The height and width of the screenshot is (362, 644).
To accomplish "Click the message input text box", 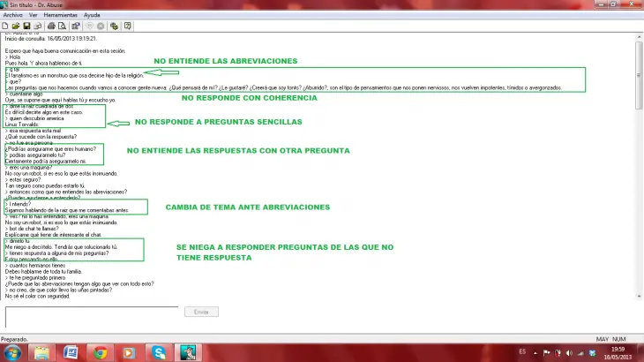I will (x=92, y=317).
